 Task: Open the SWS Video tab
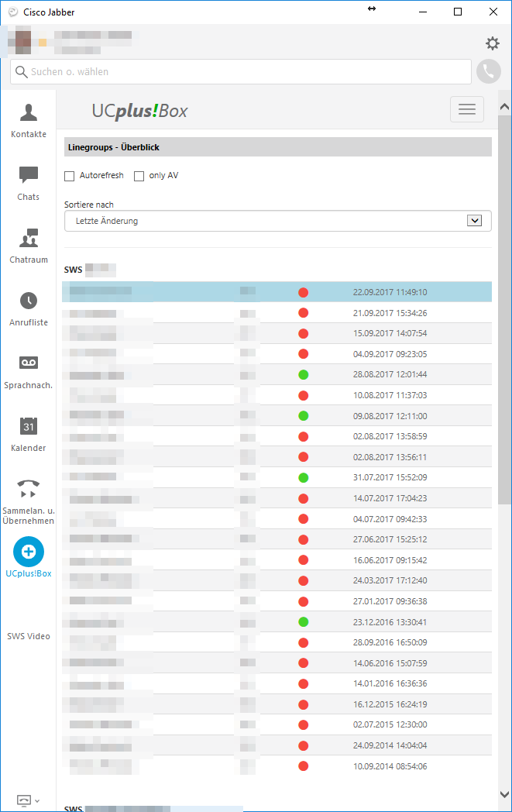pos(29,636)
